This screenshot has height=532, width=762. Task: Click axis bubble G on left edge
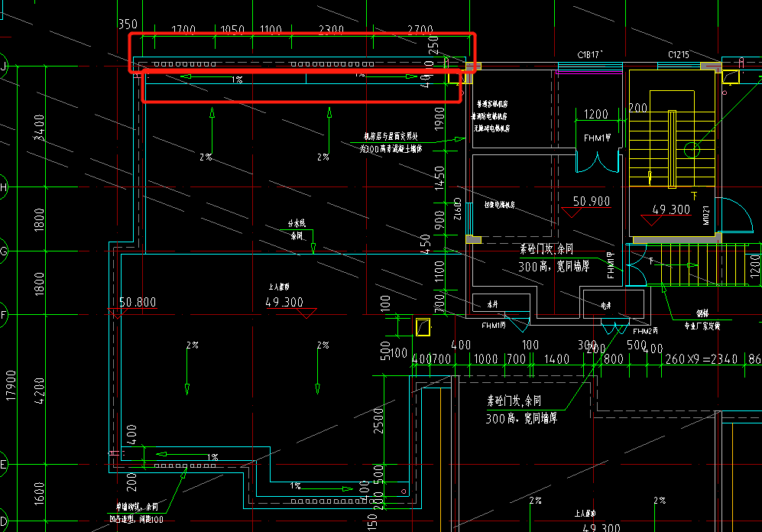[2, 251]
